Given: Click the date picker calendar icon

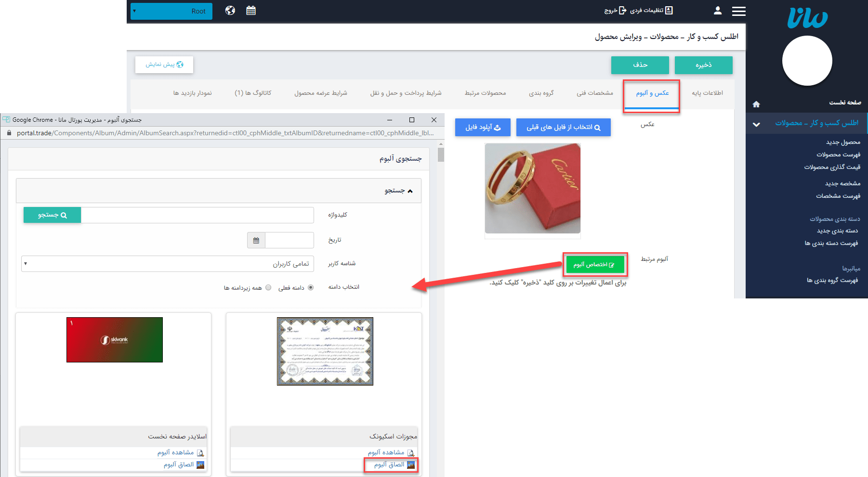Looking at the screenshot, I should [256, 240].
